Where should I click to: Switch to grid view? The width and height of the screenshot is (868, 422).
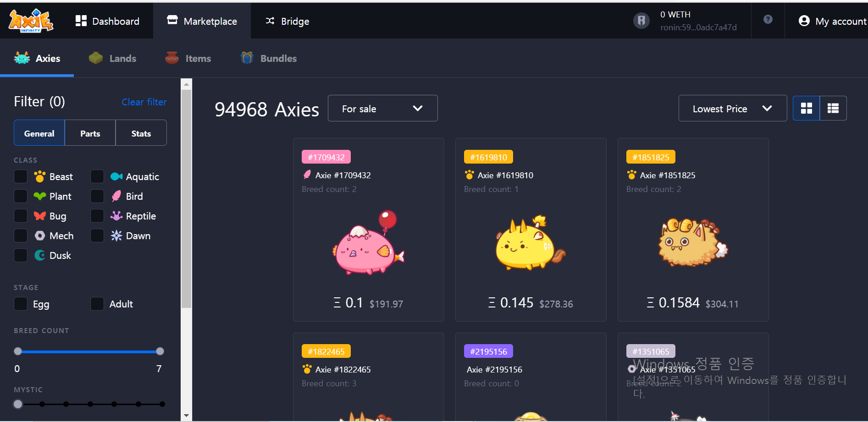(x=807, y=108)
